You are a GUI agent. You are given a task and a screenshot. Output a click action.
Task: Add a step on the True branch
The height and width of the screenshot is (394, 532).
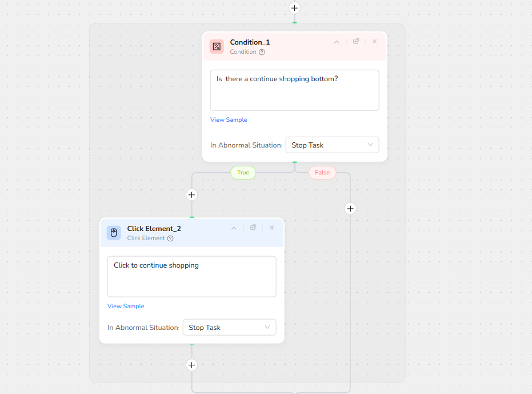(x=191, y=195)
